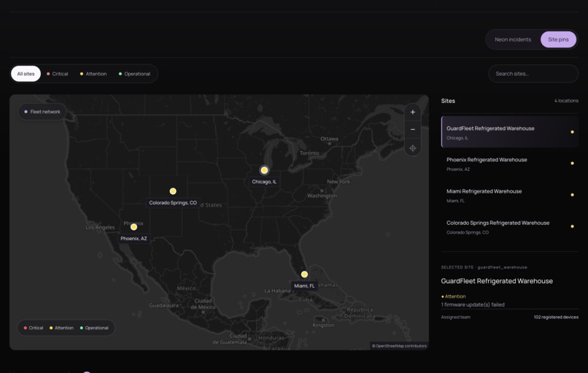
Task: Click the Colorado Springs, CO map label
Action: pos(173,203)
